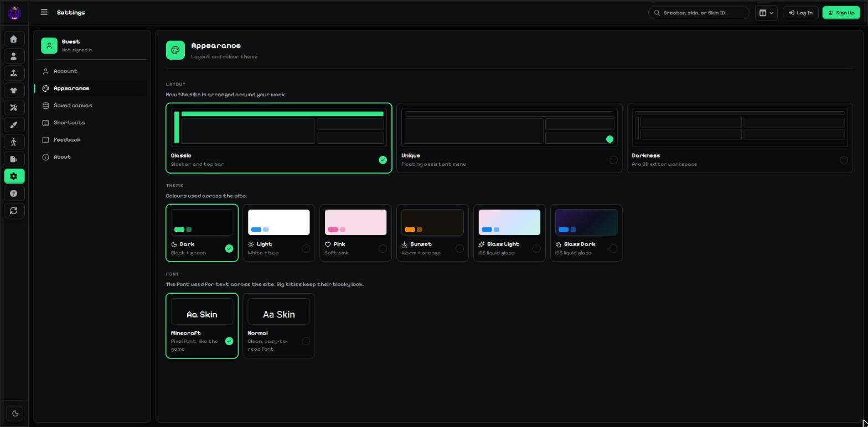Image resolution: width=868 pixels, height=427 pixels.
Task: Click the file export icon in sidebar
Action: (14, 159)
